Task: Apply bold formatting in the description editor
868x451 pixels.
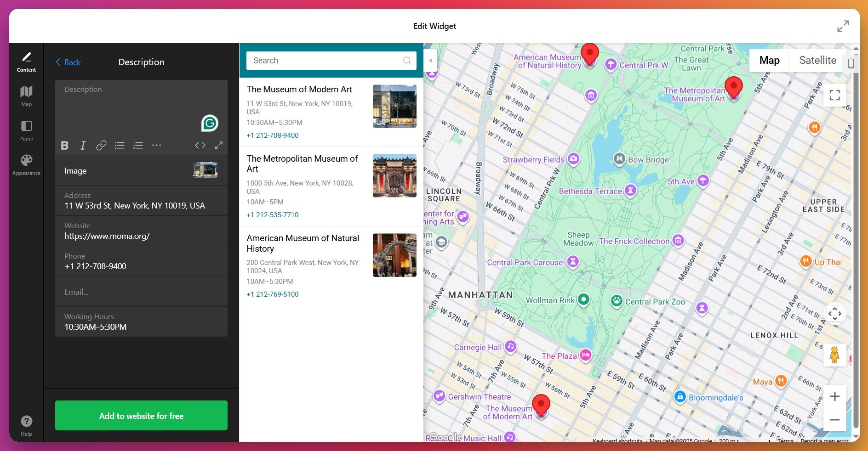Action: [x=65, y=145]
